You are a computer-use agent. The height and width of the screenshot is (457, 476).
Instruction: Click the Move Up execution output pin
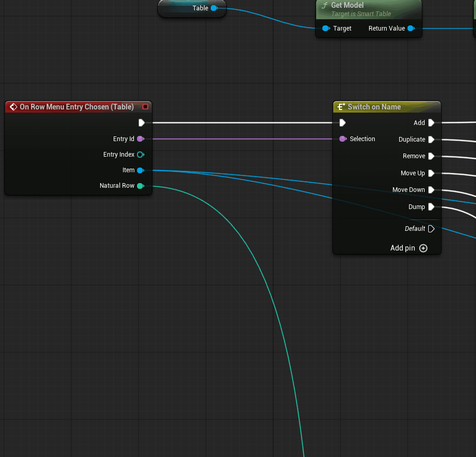431,173
